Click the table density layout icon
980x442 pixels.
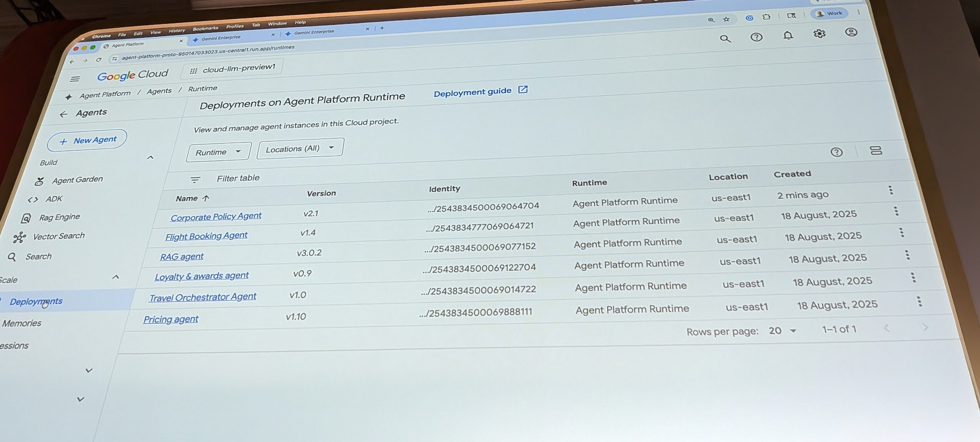(x=876, y=150)
